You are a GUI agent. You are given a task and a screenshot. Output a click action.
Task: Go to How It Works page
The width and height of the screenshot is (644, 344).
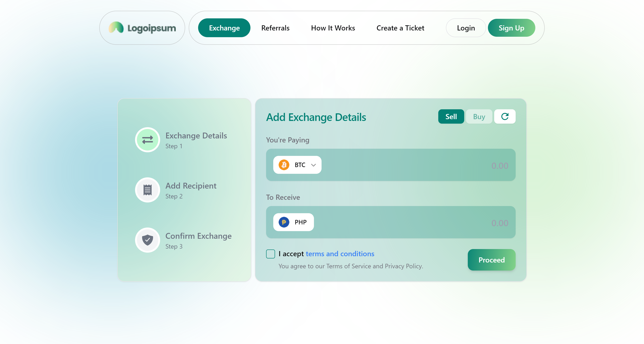point(333,28)
